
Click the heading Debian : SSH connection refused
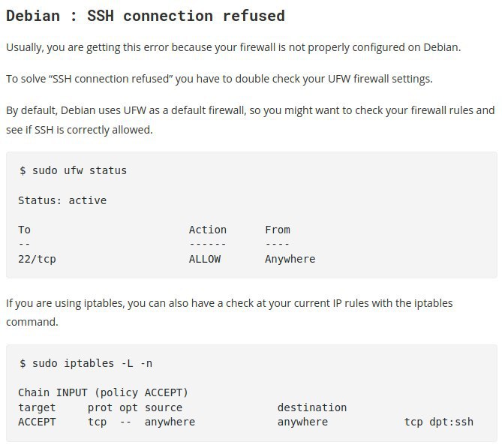click(x=146, y=16)
